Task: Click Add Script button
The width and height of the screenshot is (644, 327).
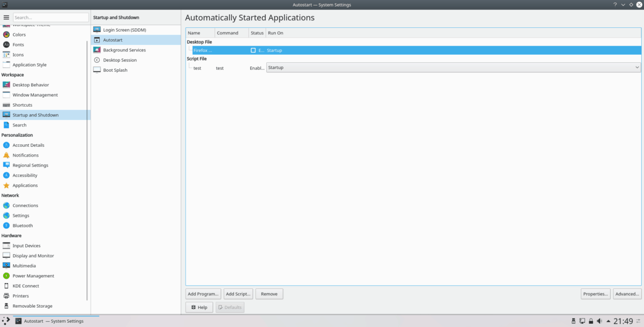Action: (238, 294)
